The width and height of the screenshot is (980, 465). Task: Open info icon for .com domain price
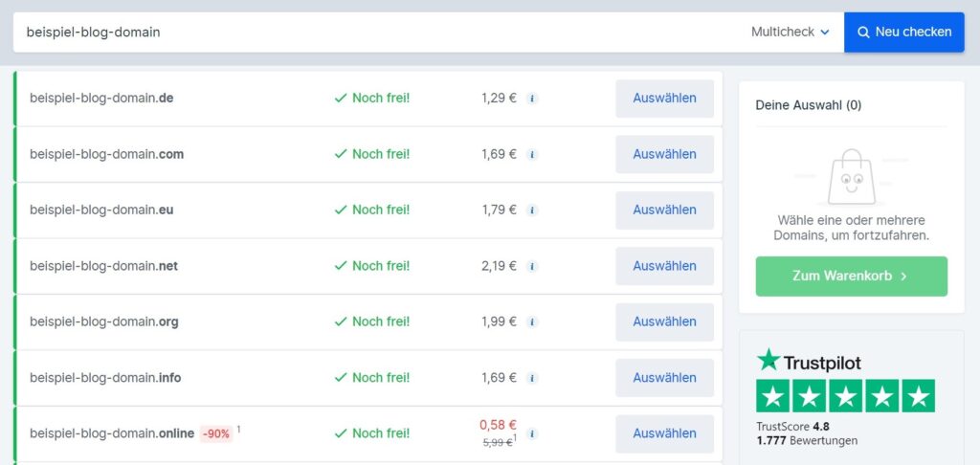[x=532, y=154]
